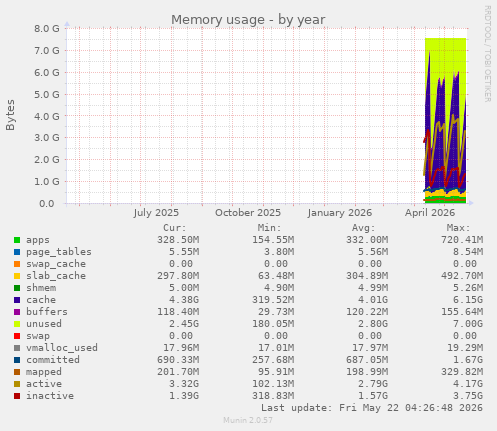Viewport: 497px width, 431px height.
Task: Click the 'Avg:' column header
Action: 364,228
